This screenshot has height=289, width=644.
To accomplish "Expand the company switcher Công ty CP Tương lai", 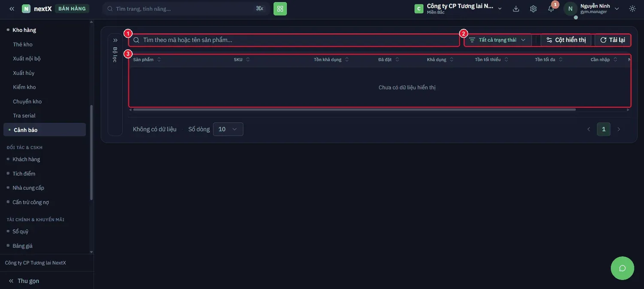I will pyautogui.click(x=458, y=9).
